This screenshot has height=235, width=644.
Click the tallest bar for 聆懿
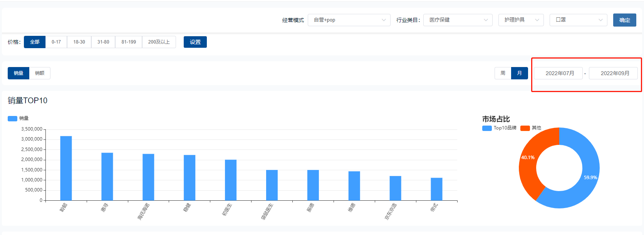click(66, 168)
